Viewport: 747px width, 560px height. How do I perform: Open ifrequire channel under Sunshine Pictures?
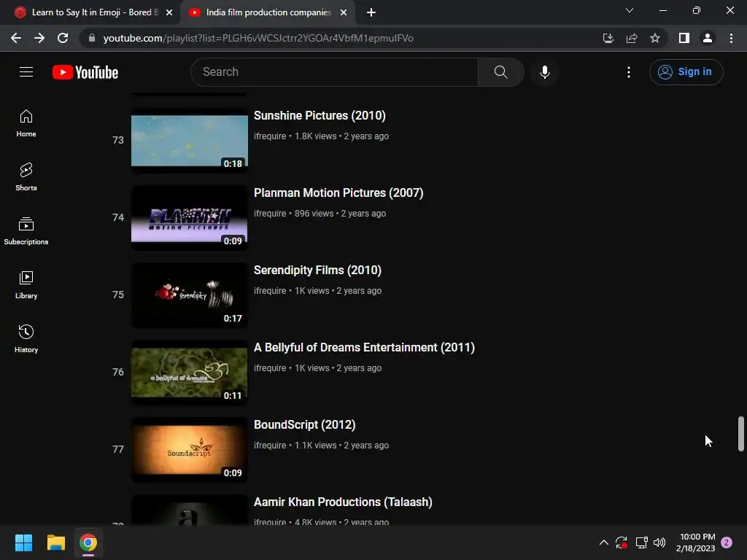[270, 136]
